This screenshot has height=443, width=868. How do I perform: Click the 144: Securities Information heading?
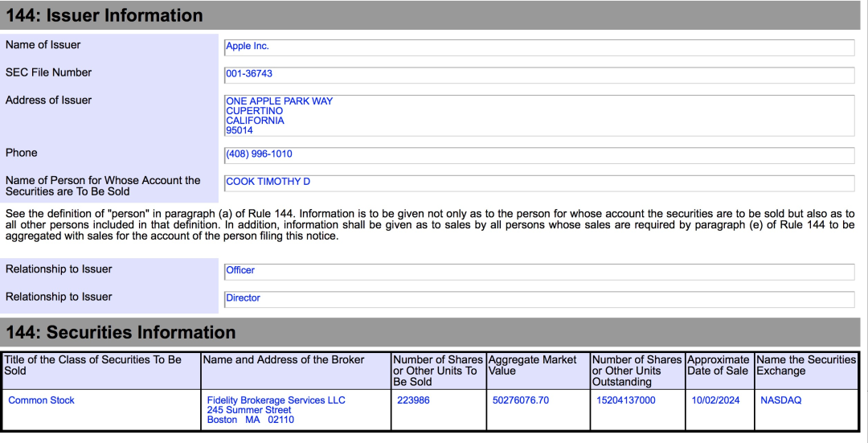pyautogui.click(x=121, y=332)
